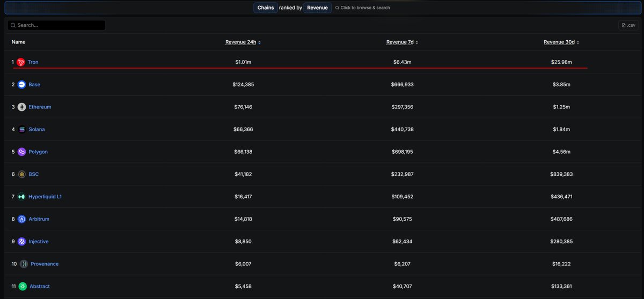Select Tron's 24h revenue $1.01m
644x299 pixels.
(x=243, y=62)
